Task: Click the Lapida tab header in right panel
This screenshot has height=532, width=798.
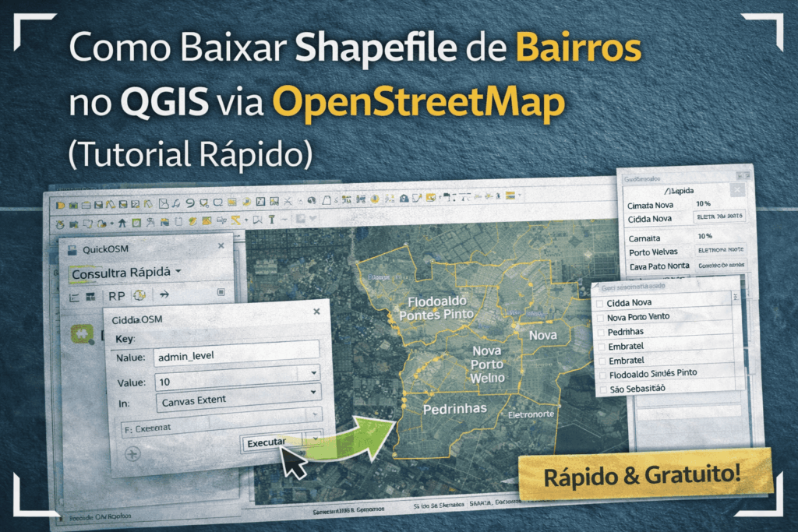Action: (x=680, y=191)
